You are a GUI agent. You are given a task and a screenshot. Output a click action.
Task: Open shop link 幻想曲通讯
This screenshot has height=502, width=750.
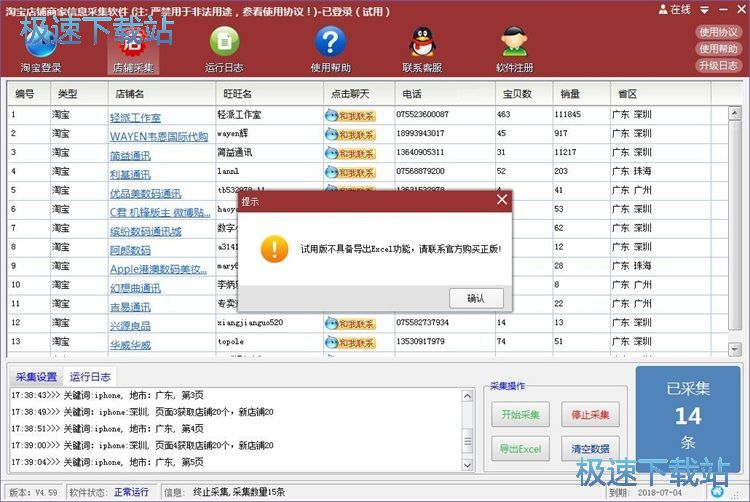pos(135,288)
